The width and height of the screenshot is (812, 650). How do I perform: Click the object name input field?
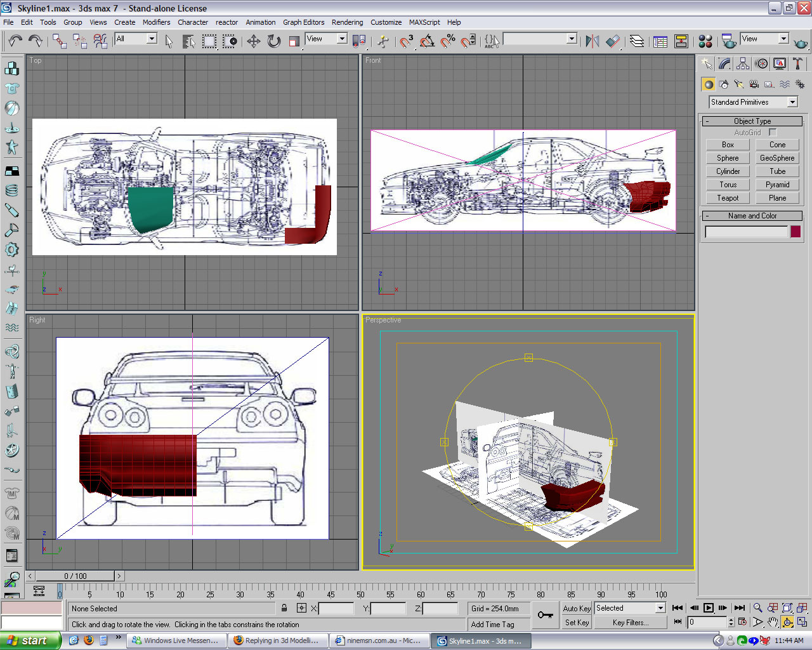(746, 232)
